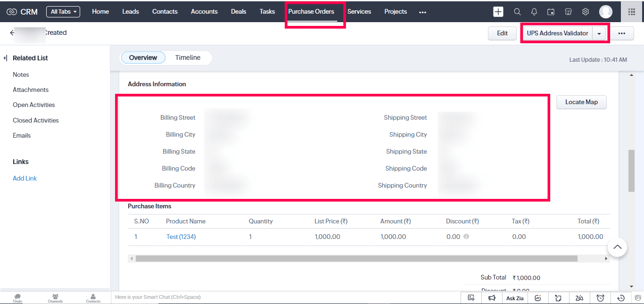Open the notifications bell icon
The height and width of the screenshot is (304, 644).
(x=534, y=12)
